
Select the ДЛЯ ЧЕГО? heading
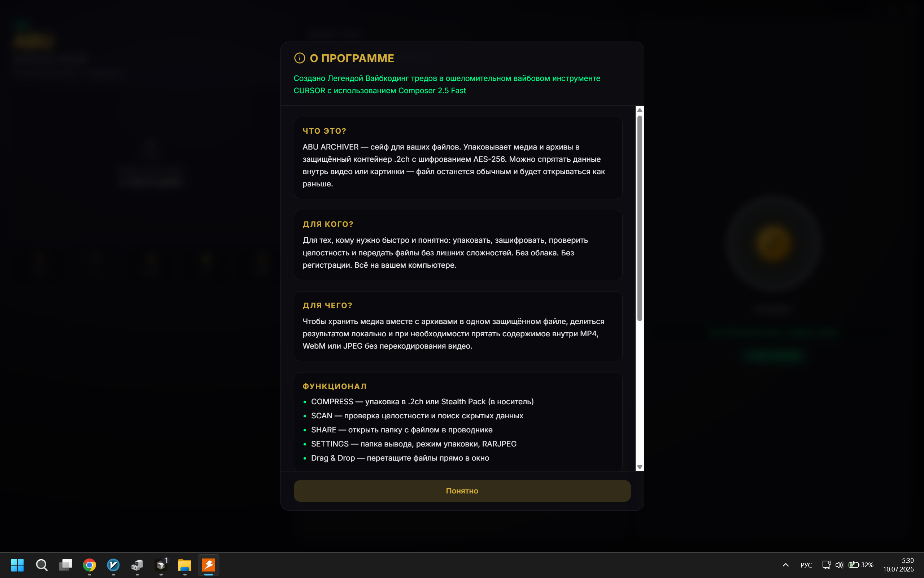327,306
